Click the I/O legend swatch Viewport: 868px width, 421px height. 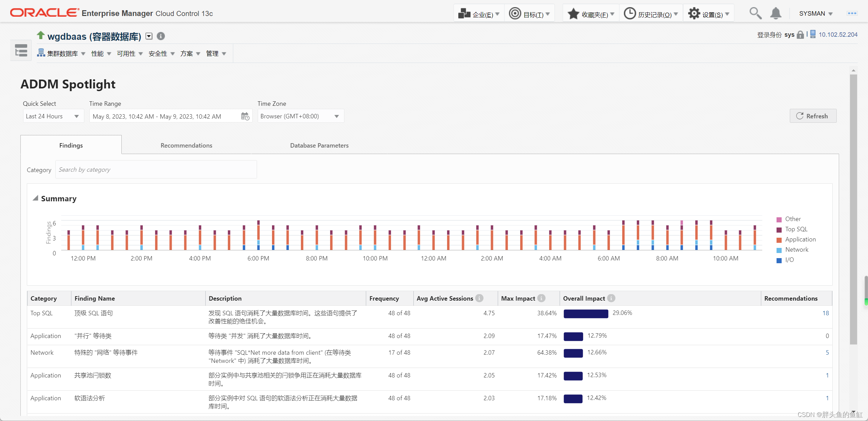779,260
